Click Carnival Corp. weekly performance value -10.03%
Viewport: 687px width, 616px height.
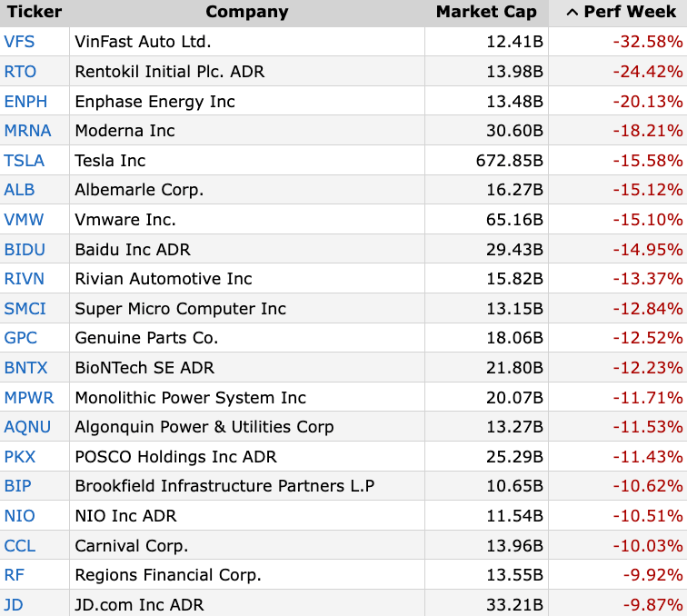pyautogui.click(x=647, y=546)
